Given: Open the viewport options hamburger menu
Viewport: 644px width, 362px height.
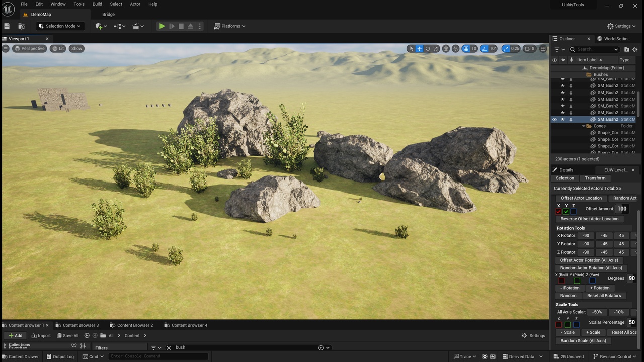Looking at the screenshot, I should (6, 49).
